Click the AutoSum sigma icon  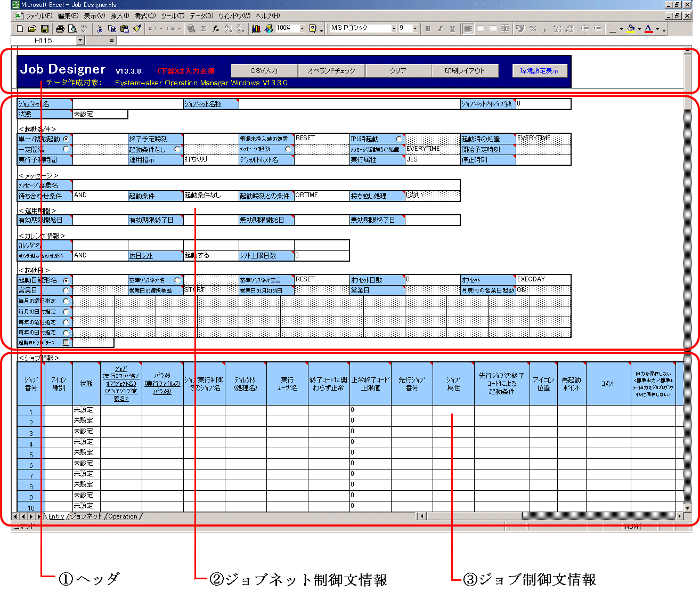click(204, 29)
